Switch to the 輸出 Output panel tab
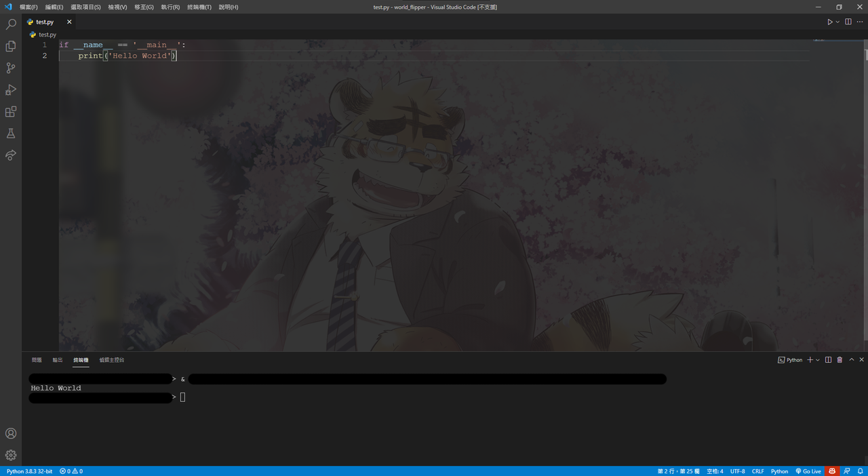 pyautogui.click(x=58, y=360)
